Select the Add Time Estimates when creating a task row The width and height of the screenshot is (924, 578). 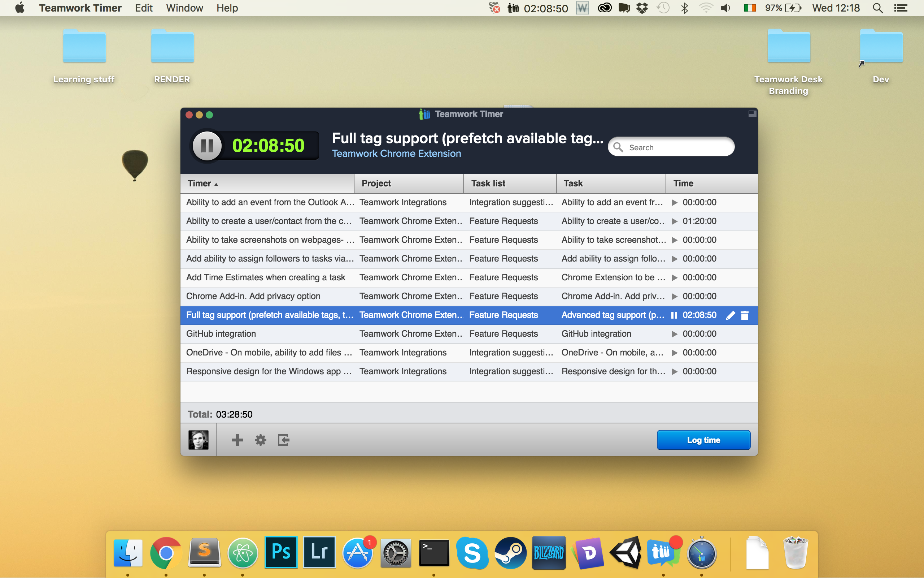click(469, 277)
